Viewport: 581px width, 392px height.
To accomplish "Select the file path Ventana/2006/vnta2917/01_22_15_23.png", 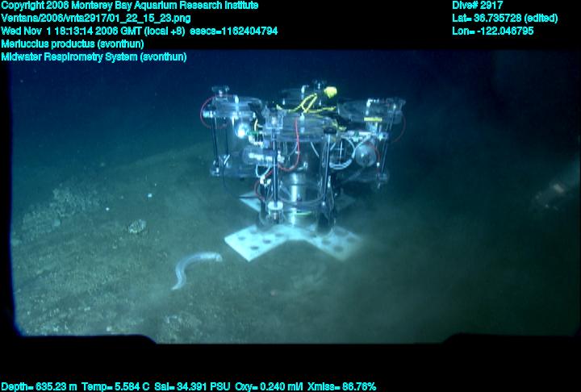I will 96,19.
